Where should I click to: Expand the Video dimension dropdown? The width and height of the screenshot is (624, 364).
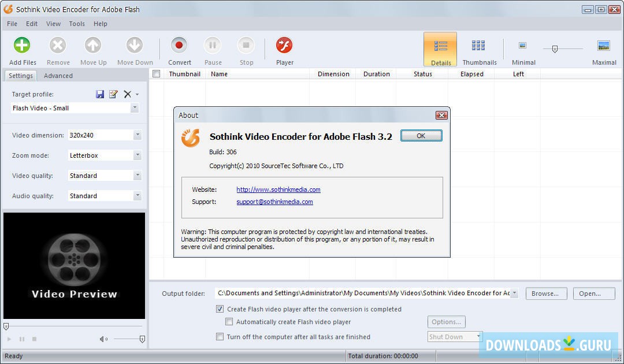[x=136, y=135]
